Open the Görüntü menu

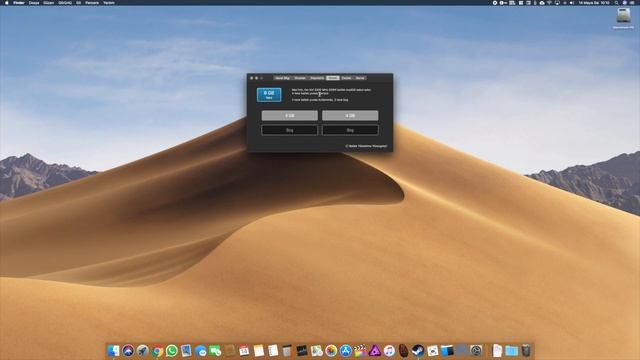coord(65,3)
